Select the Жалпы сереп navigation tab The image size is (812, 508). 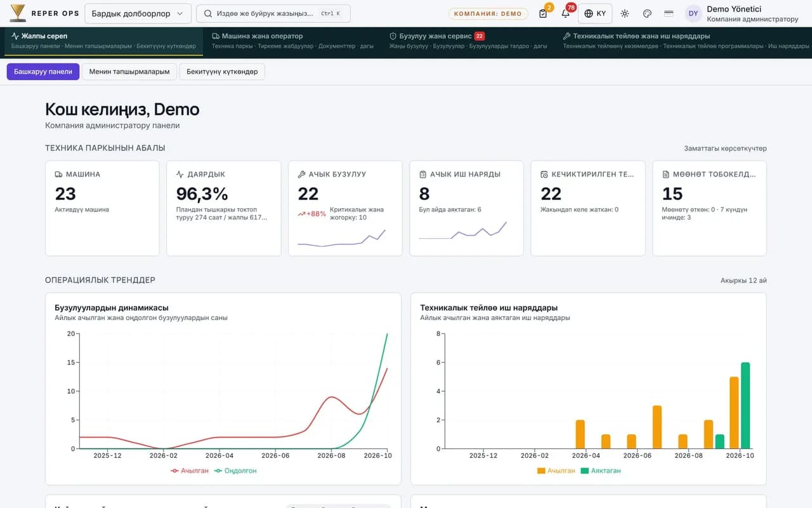(x=103, y=41)
